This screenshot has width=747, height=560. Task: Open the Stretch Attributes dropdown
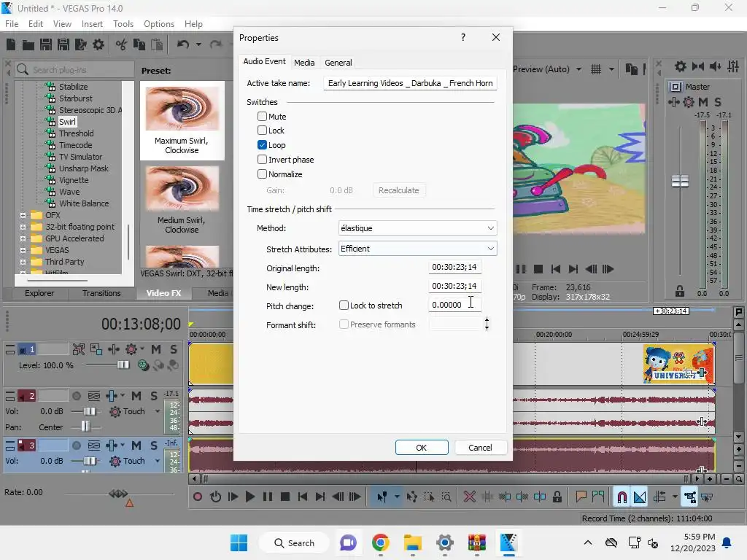coord(417,249)
